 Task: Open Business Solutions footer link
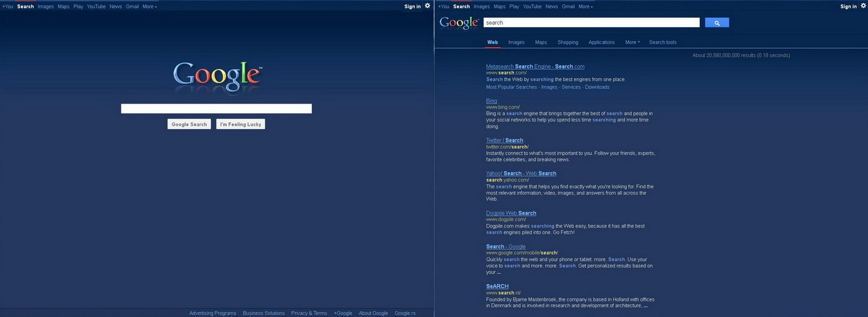pos(263,313)
